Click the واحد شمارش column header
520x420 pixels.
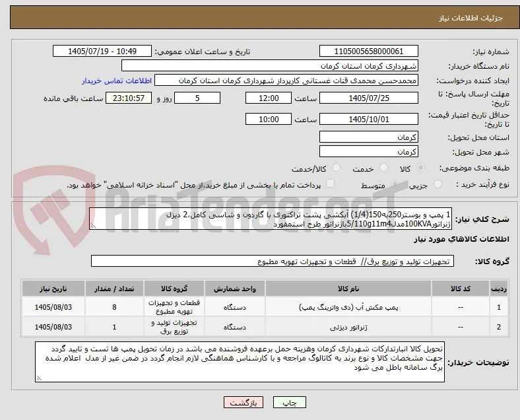click(x=234, y=289)
